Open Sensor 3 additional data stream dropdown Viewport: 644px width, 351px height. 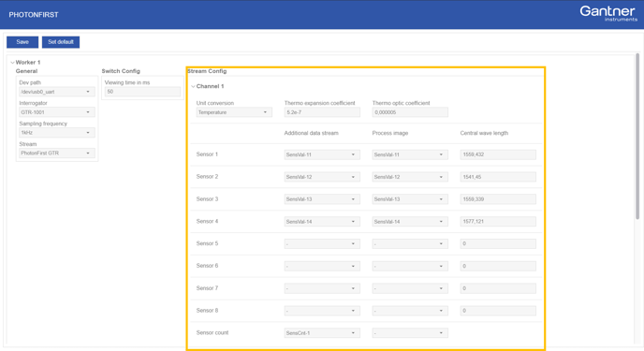point(322,199)
